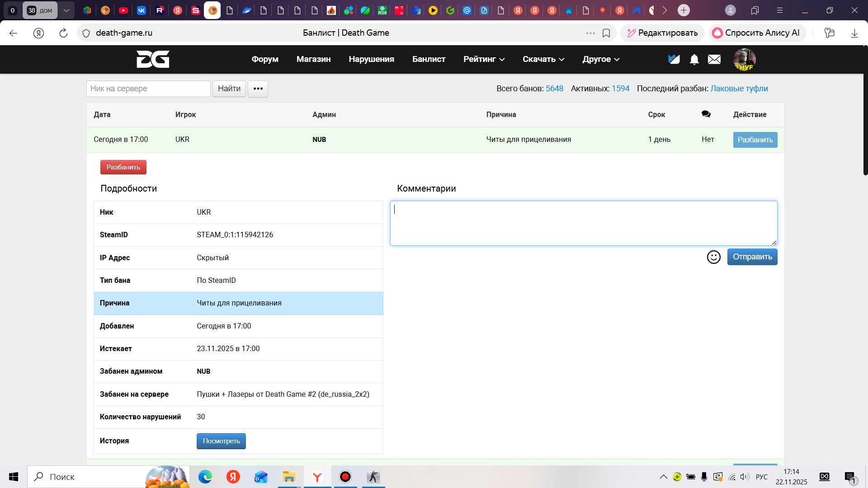This screenshot has width=868, height=488.
Task: Open the Лаковые туфли link
Action: pos(739,89)
